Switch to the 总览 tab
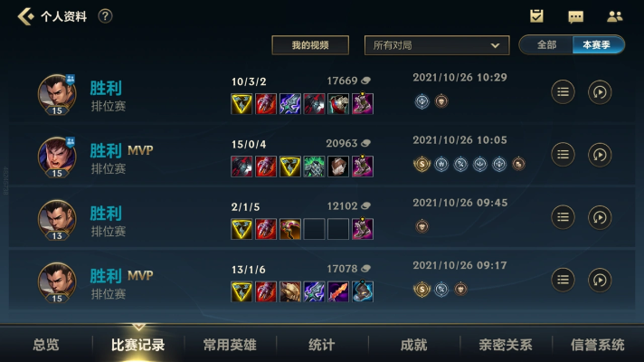This screenshot has width=644, height=362. click(x=46, y=345)
